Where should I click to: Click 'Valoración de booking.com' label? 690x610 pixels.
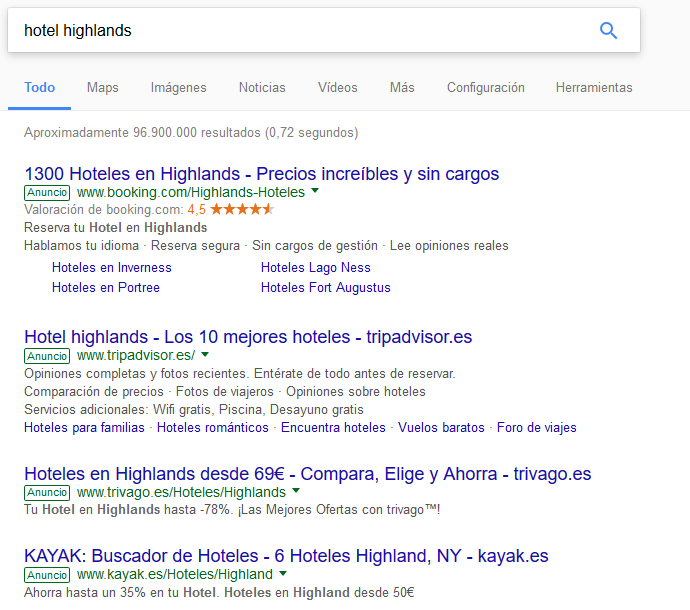pyautogui.click(x=104, y=209)
